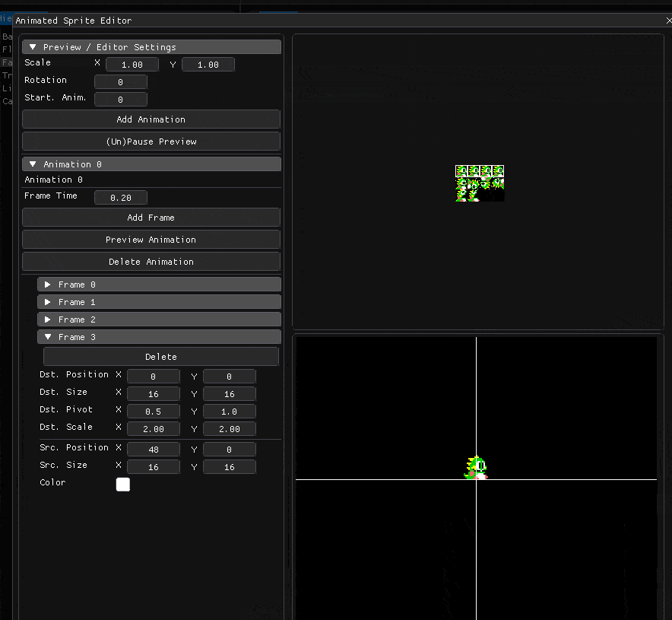The width and height of the screenshot is (672, 620).
Task: Edit the Dst. Pivot X value 0.5
Action: coord(154,412)
